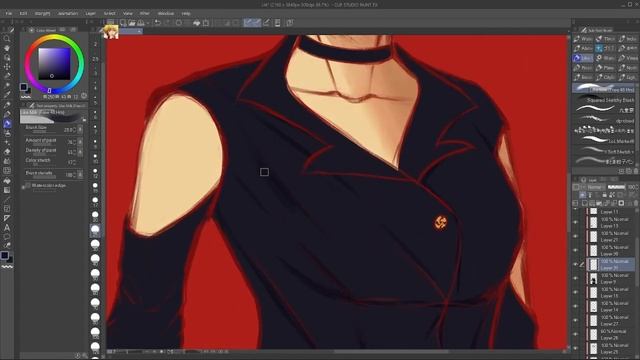
Task: Open the Layer menu
Action: [x=91, y=13]
